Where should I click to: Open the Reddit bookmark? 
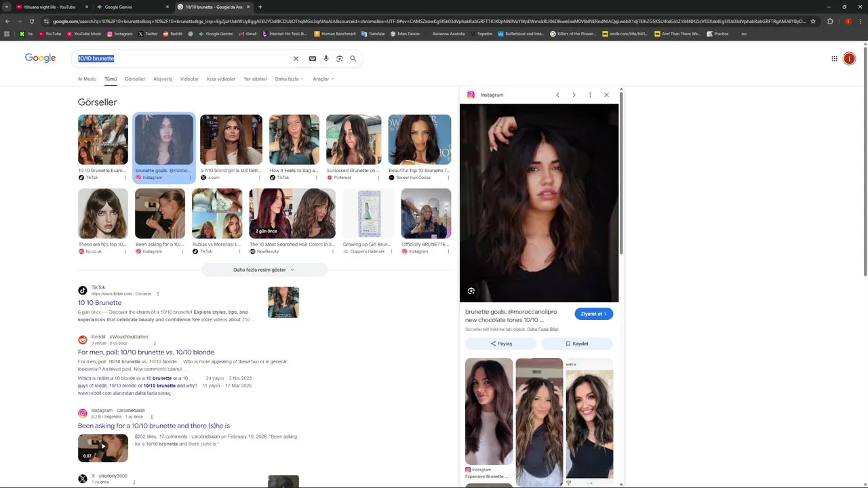pyautogui.click(x=173, y=33)
